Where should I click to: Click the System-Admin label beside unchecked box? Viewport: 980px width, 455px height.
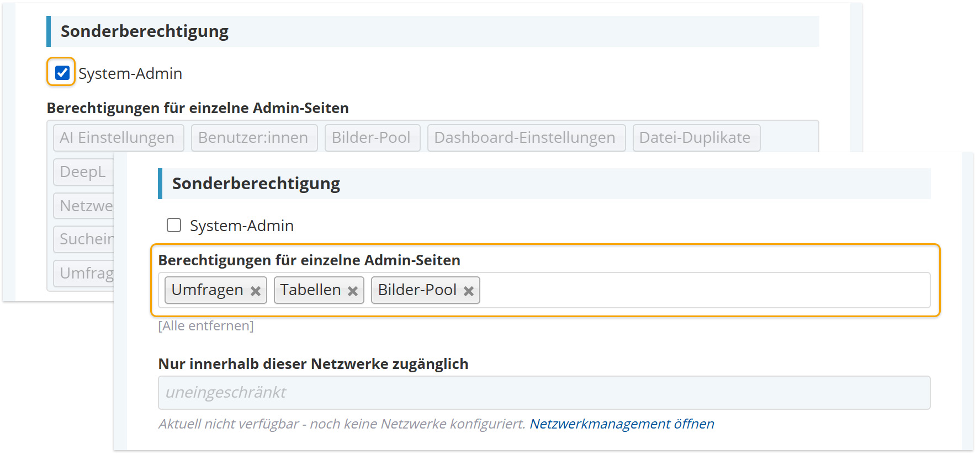click(242, 226)
